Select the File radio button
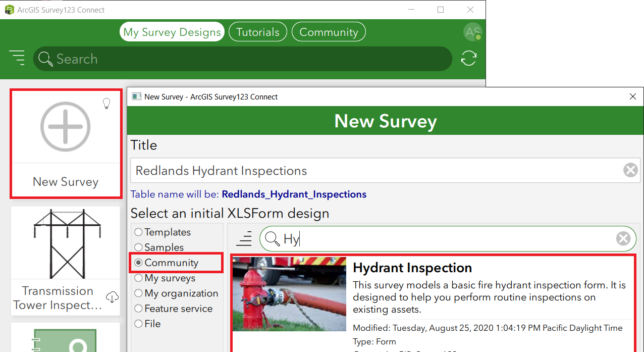The width and height of the screenshot is (644, 352). point(138,324)
